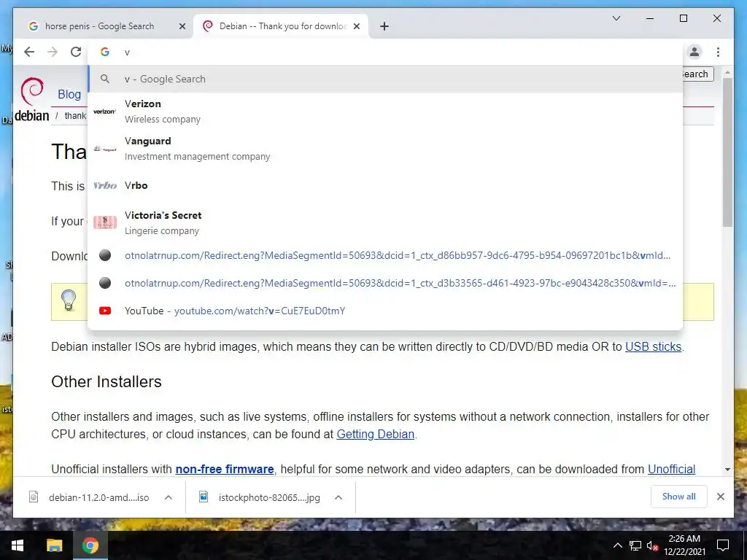The width and height of the screenshot is (747, 560).
Task: Expand the tab search dropdown arrow
Action: [x=616, y=18]
